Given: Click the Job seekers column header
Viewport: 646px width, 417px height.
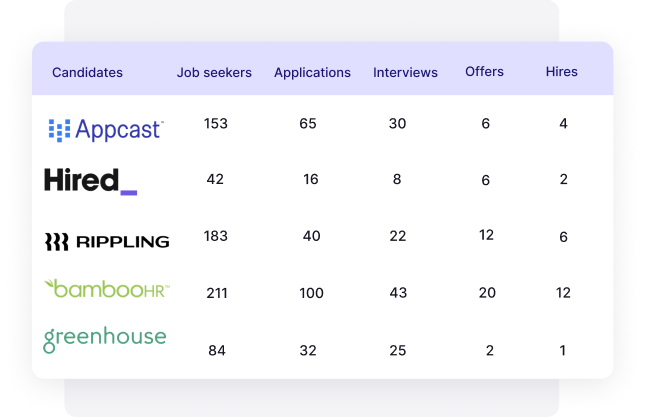Looking at the screenshot, I should (x=214, y=72).
